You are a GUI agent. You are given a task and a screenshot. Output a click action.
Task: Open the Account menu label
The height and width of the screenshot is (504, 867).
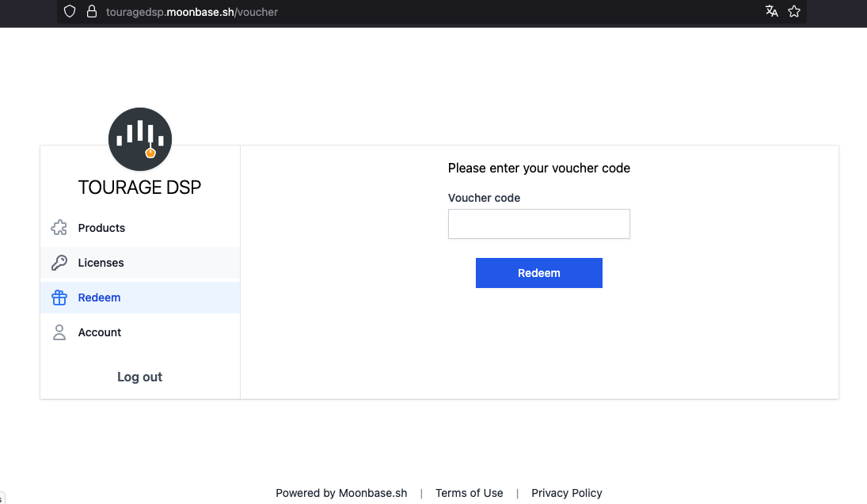tap(100, 332)
